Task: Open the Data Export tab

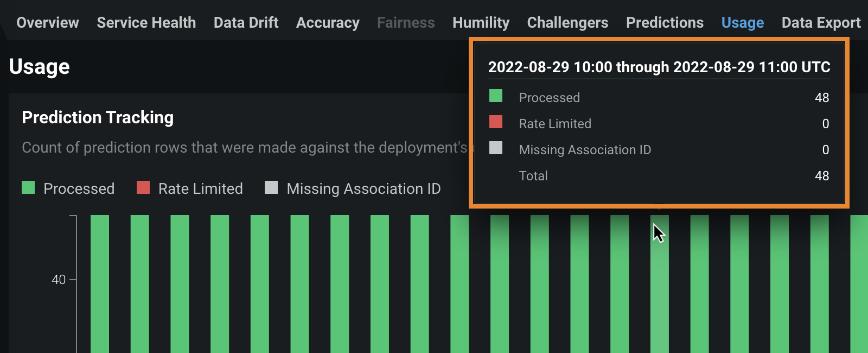Action: 821,23
